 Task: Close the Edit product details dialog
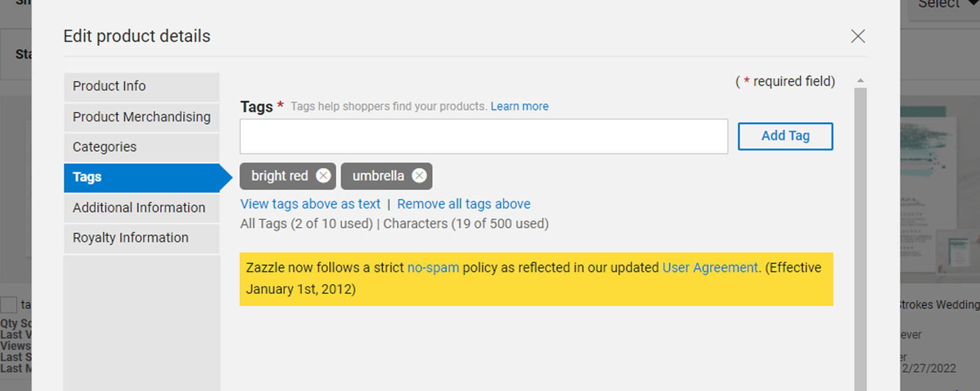click(x=858, y=36)
